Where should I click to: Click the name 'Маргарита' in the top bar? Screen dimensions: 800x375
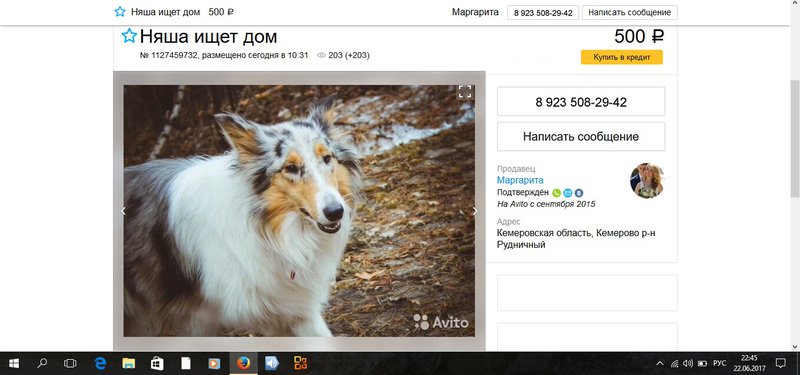[475, 12]
